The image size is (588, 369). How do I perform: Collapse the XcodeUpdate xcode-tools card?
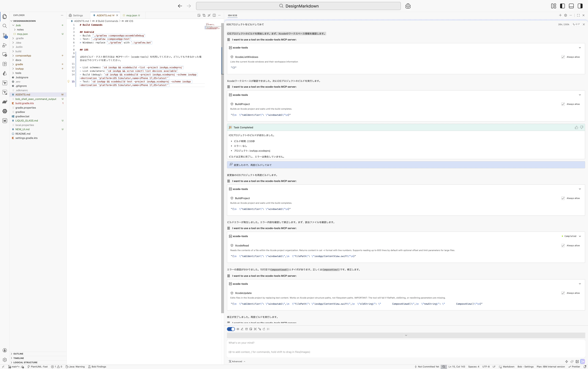tap(580, 284)
